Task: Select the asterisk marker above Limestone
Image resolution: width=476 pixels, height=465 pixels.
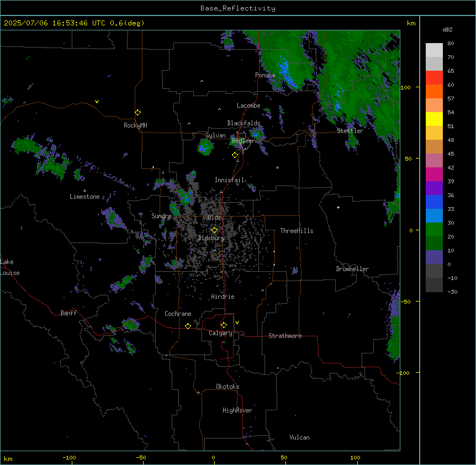Action: (84, 191)
